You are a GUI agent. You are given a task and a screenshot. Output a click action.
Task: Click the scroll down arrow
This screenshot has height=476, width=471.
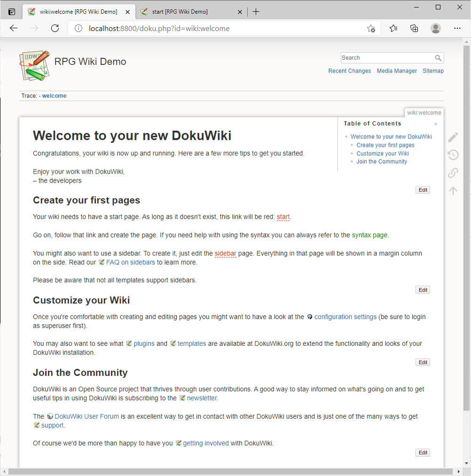coord(466,464)
